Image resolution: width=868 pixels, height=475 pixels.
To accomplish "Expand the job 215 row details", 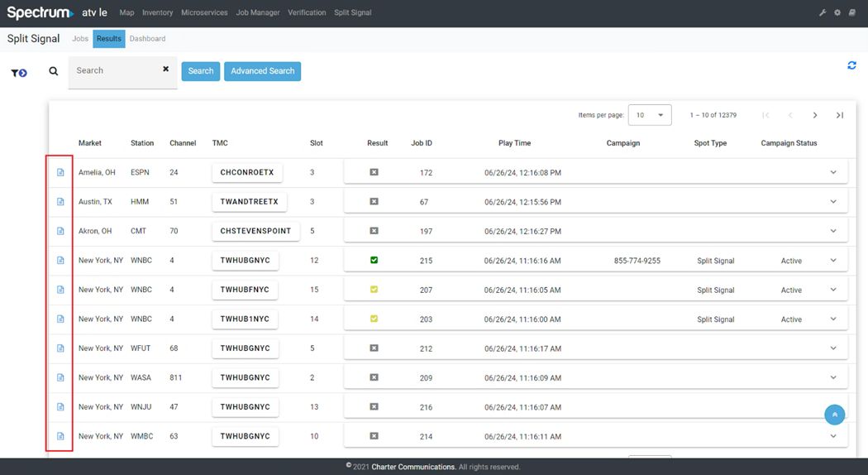I will (x=833, y=261).
